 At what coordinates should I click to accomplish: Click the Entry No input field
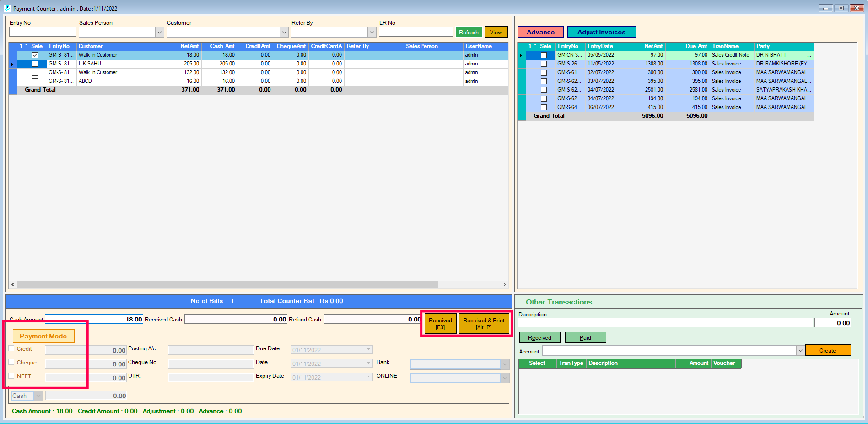(43, 32)
